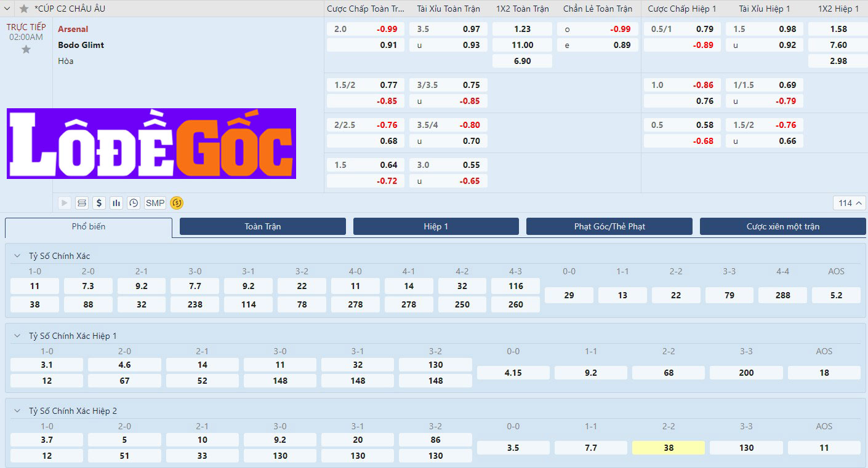Pick full-match AOS odds 5.2
The image size is (868, 468).
click(836, 295)
